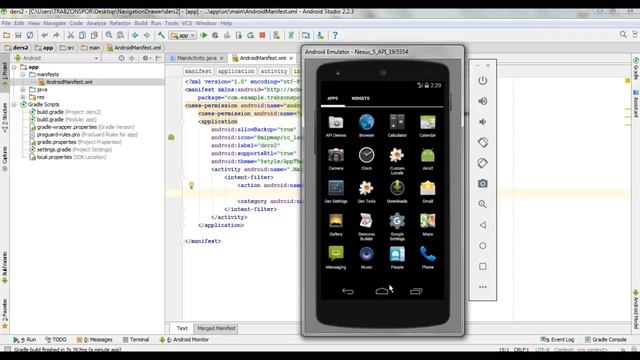Image resolution: width=640 pixels, height=360 pixels.
Task: Switch to WIDGETS tab in emulator
Action: (x=360, y=98)
